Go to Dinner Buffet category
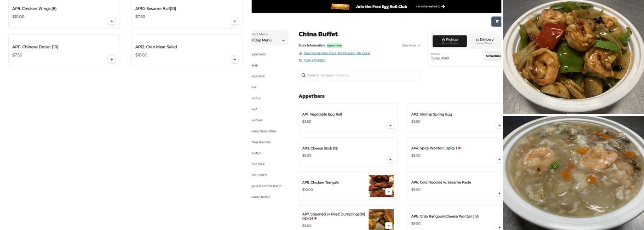The image size is (644, 230). pyautogui.click(x=261, y=197)
